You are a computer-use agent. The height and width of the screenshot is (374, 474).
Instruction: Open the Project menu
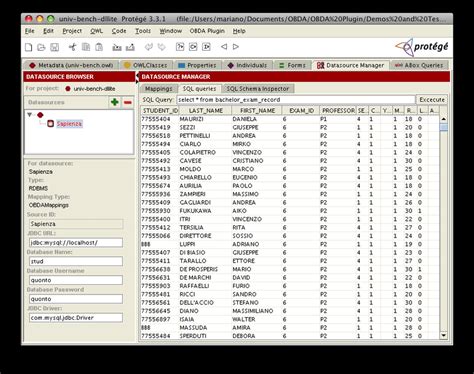72,31
